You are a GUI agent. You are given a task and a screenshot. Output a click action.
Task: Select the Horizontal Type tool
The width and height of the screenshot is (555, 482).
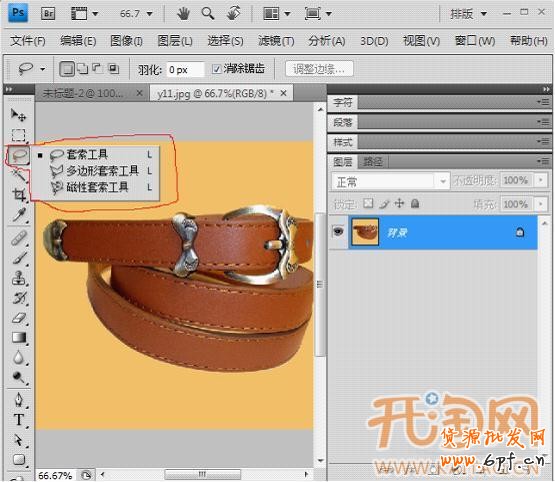tap(19, 420)
